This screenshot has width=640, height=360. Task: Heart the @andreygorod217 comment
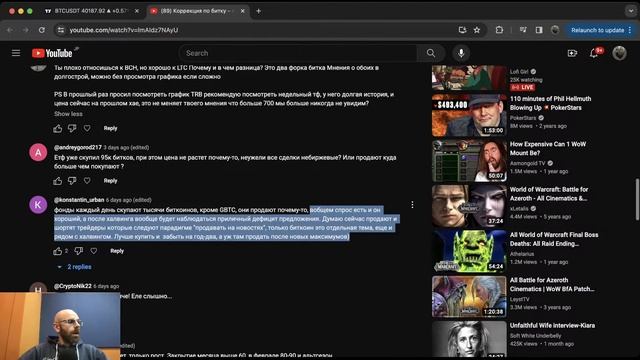87,180
